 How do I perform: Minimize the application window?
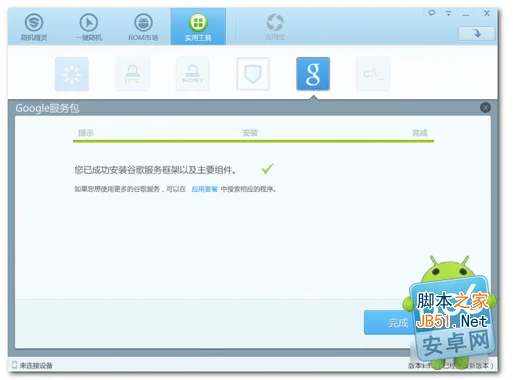click(466, 14)
